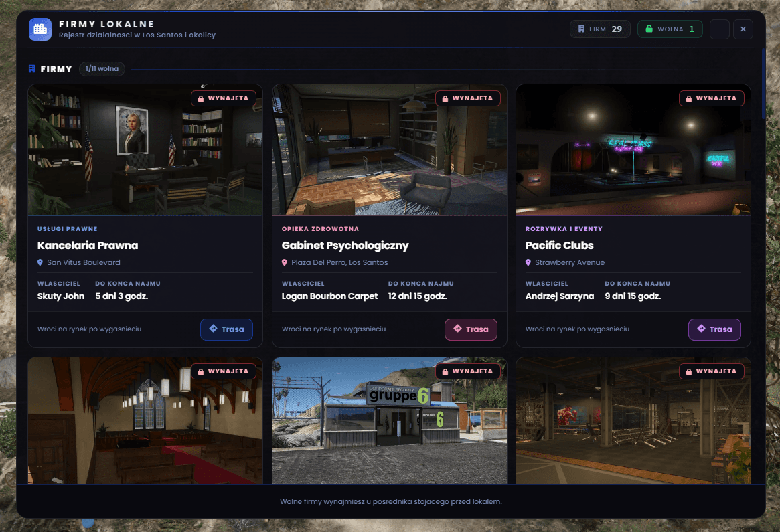Click the empty square button beside close
780x532 pixels.
(x=719, y=29)
